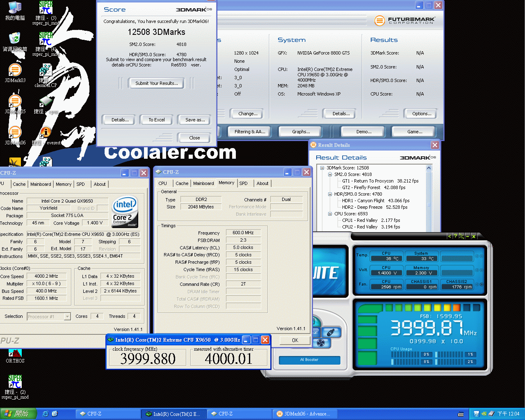Click the Temp. row next arrow in AI Suite
The width and height of the screenshot is (525, 420).
(482, 256)
